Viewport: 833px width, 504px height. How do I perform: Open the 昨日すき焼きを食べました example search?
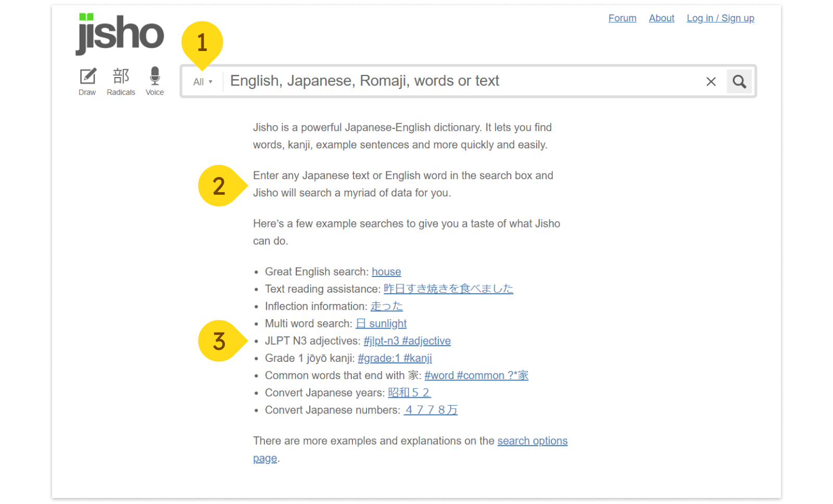click(x=448, y=289)
